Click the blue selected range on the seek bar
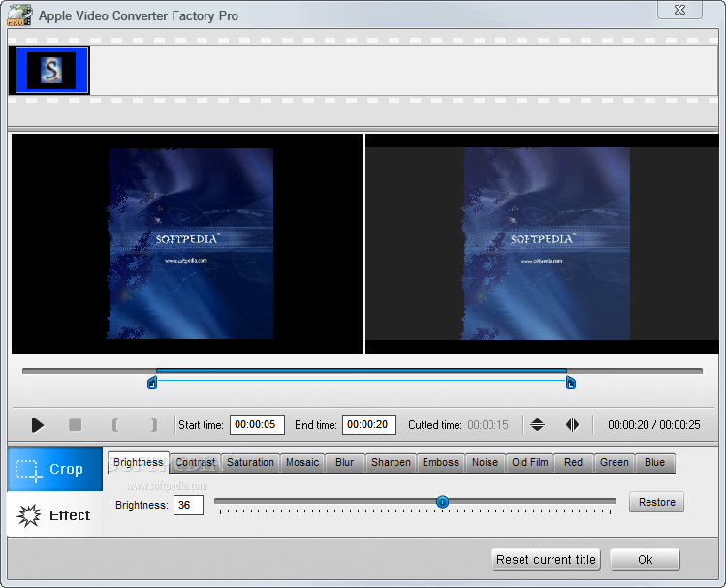The height and width of the screenshot is (588, 726). 362,371
